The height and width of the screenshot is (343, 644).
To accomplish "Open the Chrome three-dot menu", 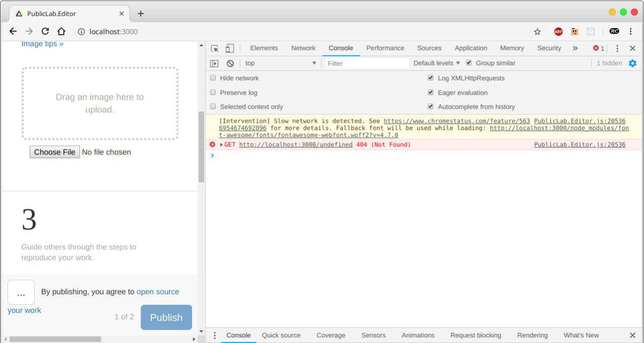I will [x=631, y=31].
